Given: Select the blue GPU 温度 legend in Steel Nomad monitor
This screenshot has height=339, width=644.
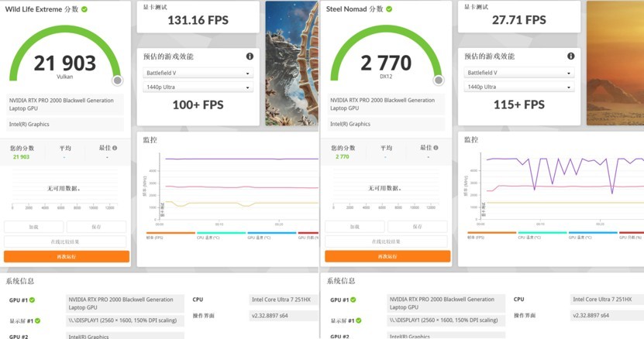Looking at the screenshot, I should pyautogui.click(x=593, y=235).
